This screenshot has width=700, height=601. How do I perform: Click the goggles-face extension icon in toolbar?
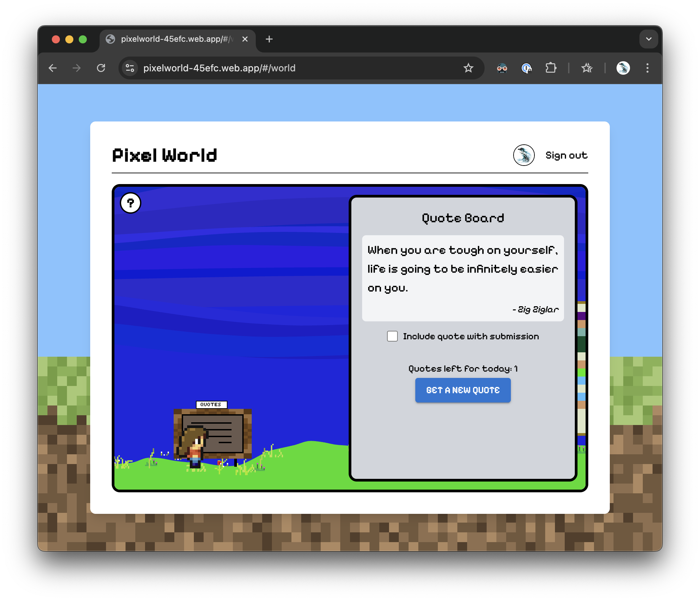click(502, 68)
